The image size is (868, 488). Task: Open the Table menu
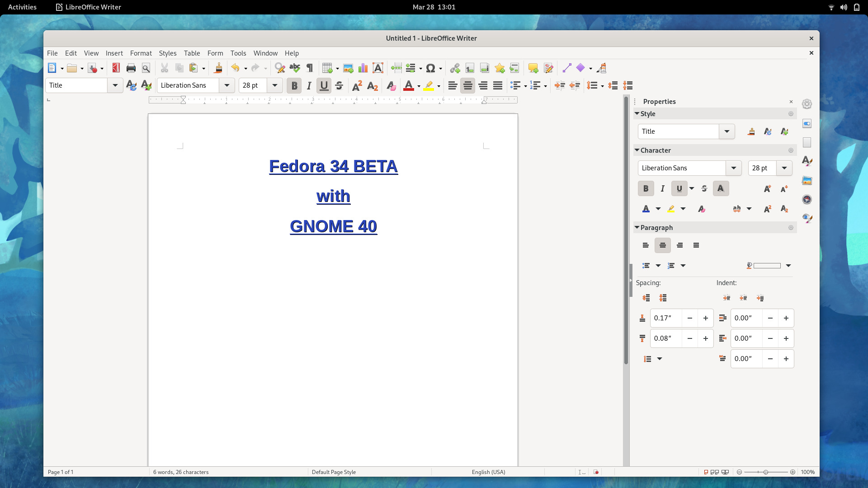[x=192, y=53]
